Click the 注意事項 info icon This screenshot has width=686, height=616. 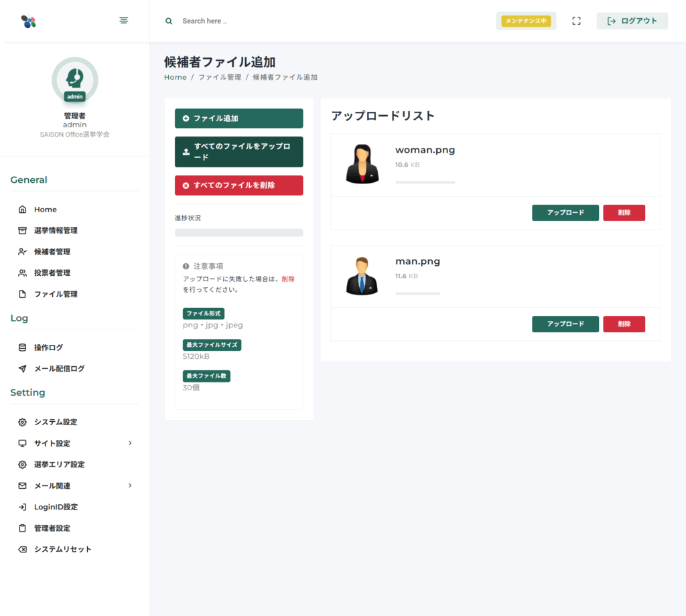[186, 266]
